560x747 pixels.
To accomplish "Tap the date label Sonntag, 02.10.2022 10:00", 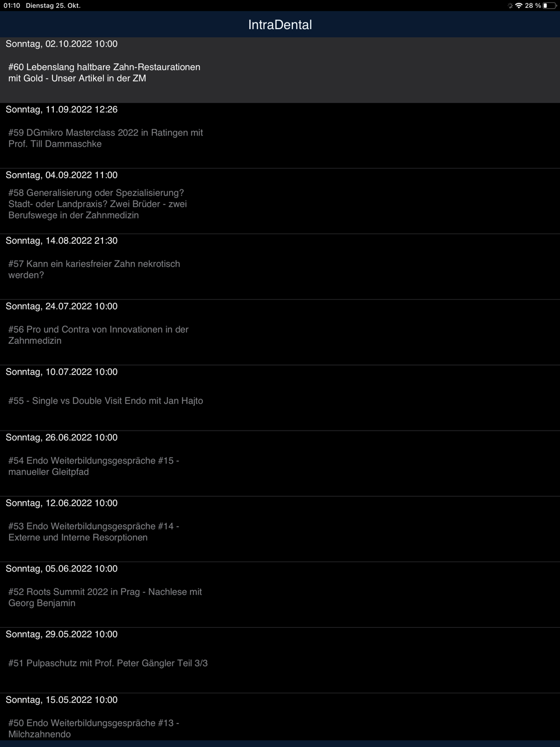I will click(x=62, y=44).
